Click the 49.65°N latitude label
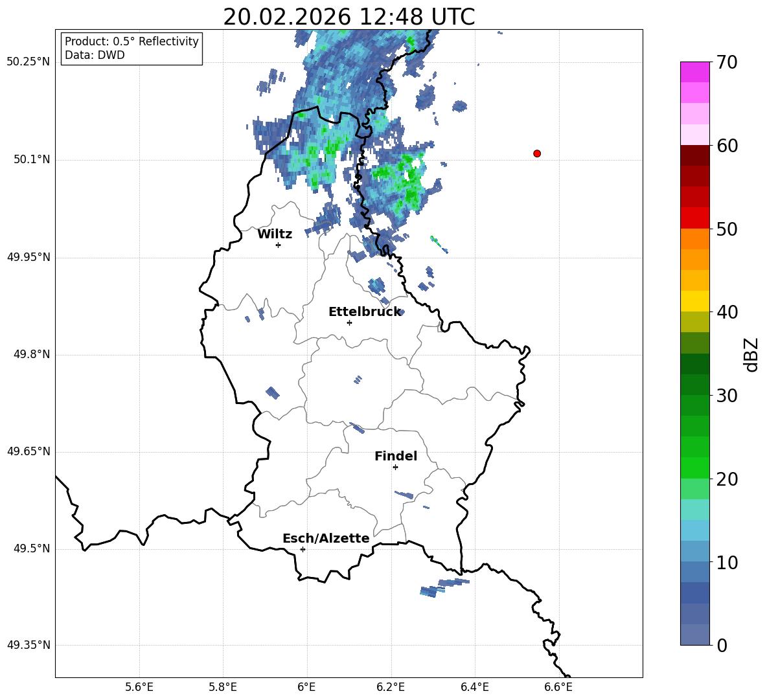This screenshot has width=767, height=700. 29,451
